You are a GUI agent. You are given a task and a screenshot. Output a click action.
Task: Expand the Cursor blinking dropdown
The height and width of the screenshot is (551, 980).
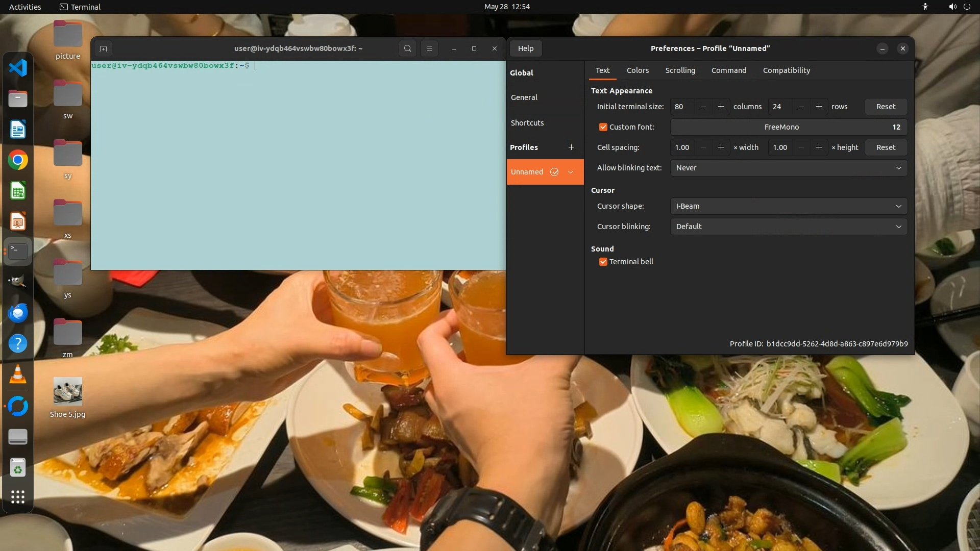tap(788, 227)
